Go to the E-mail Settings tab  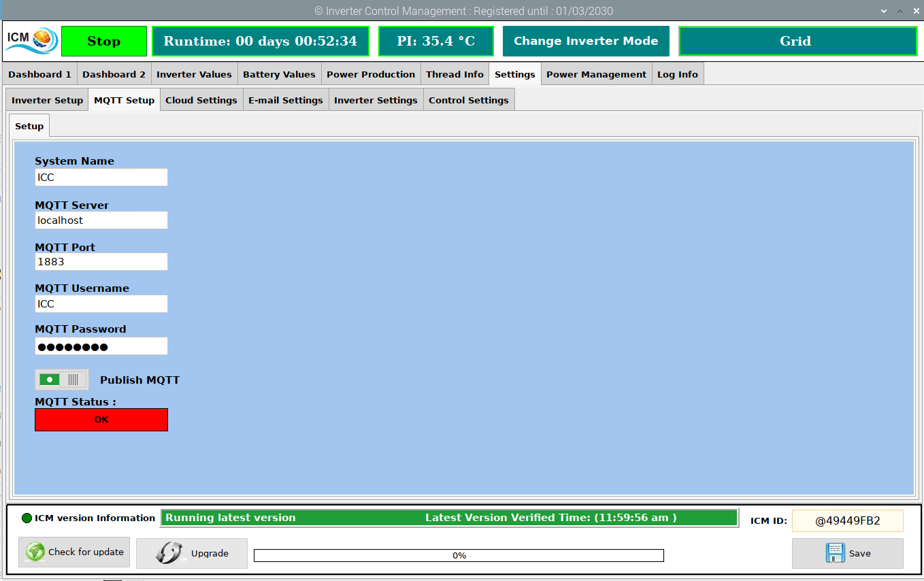tap(285, 100)
